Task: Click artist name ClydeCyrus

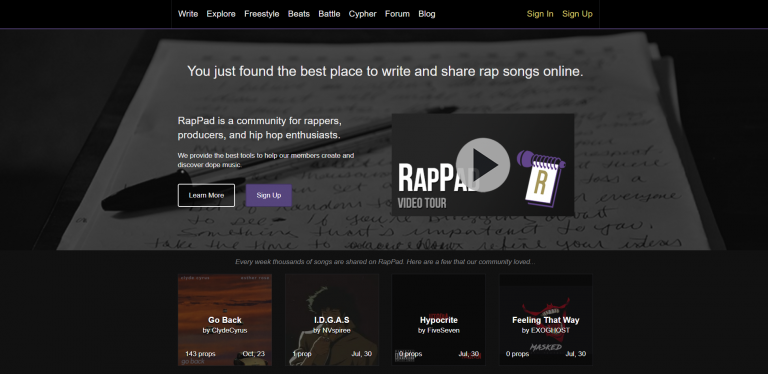Action: tap(229, 330)
